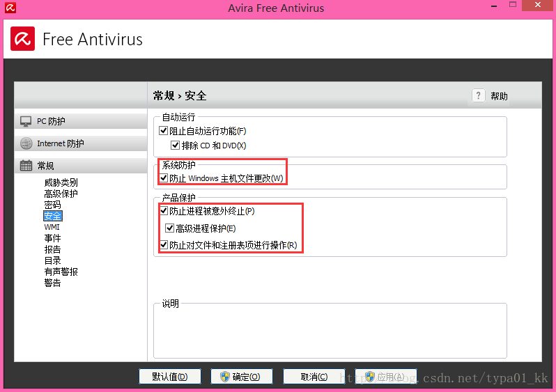This screenshot has height=392, width=556.
Task: Click the shield icon on the 确定 button
Action: tap(225, 377)
